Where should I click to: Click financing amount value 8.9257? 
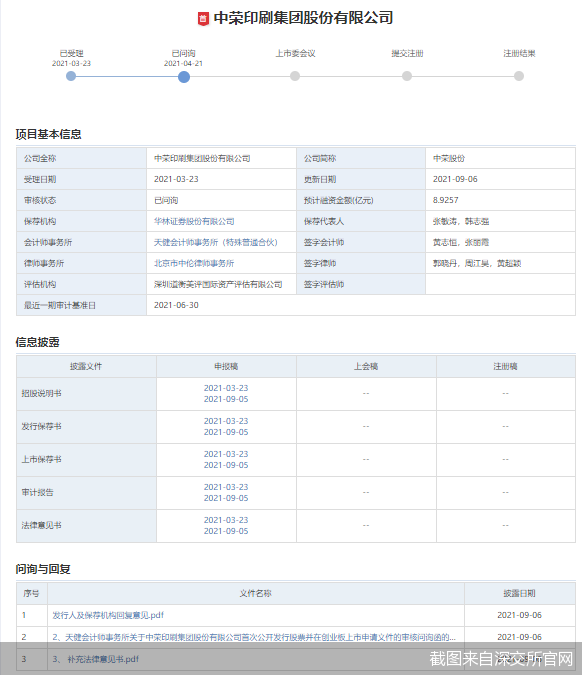click(x=446, y=200)
